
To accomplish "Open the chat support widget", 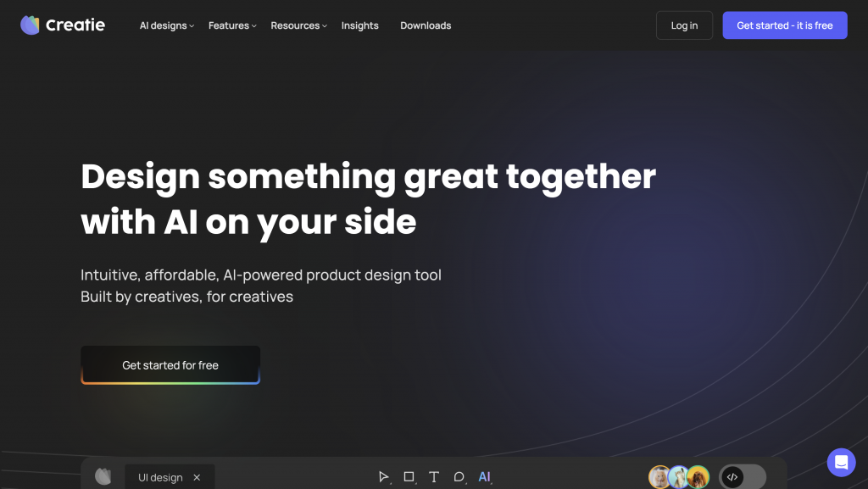I will tap(842, 463).
